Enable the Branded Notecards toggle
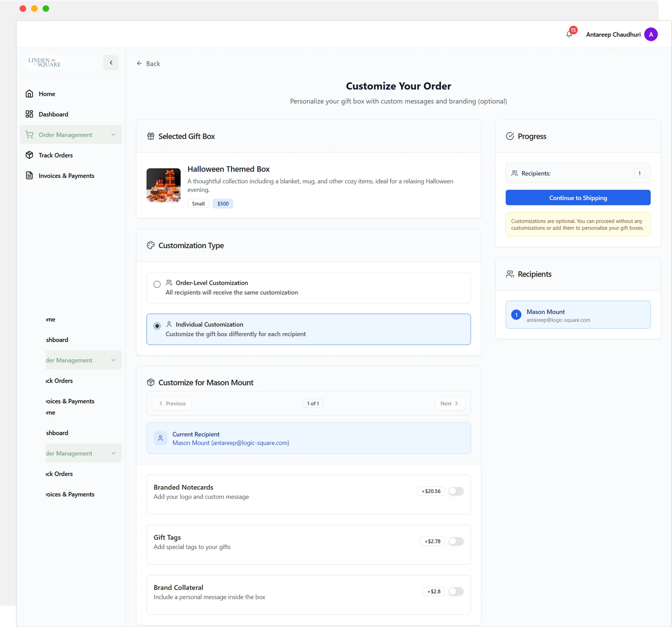Viewport: 672px width, 627px height. coord(456,491)
